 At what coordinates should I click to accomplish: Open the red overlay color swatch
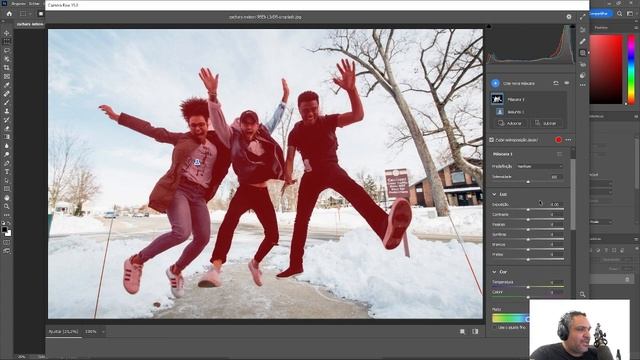[558, 140]
